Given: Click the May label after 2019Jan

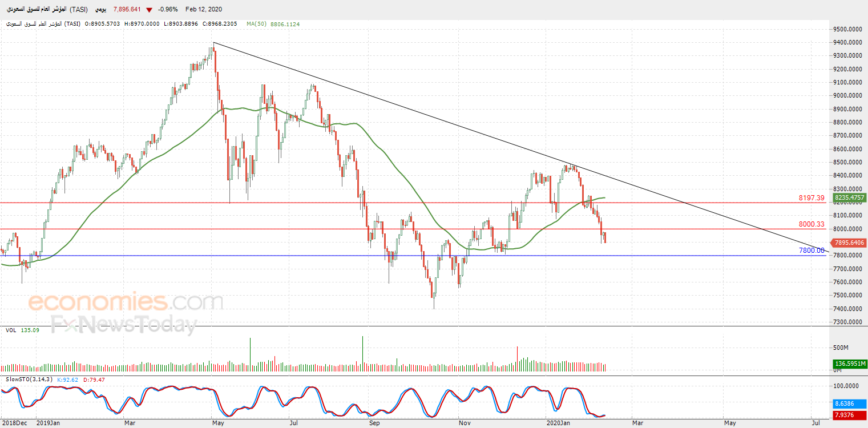Looking at the screenshot, I should click(x=217, y=423).
